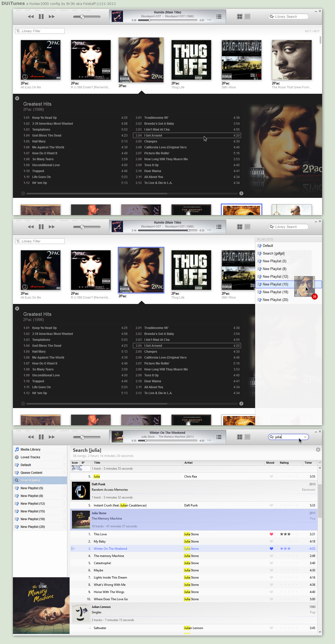This screenshot has height=644, width=335.
Task: Switch to list view in middle window
Action: coord(247,227)
